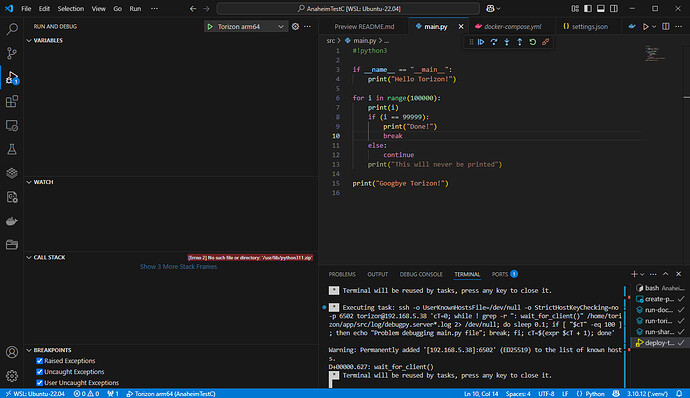Image resolution: width=690 pixels, height=398 pixels.
Task: Click the debug Continue button
Action: tap(481, 42)
